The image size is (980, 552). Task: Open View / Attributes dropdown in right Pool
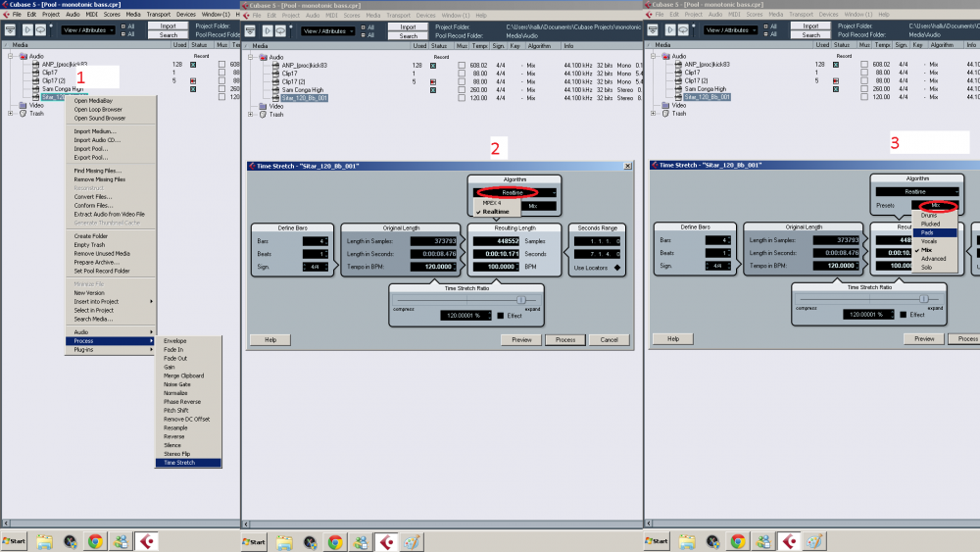[731, 30]
